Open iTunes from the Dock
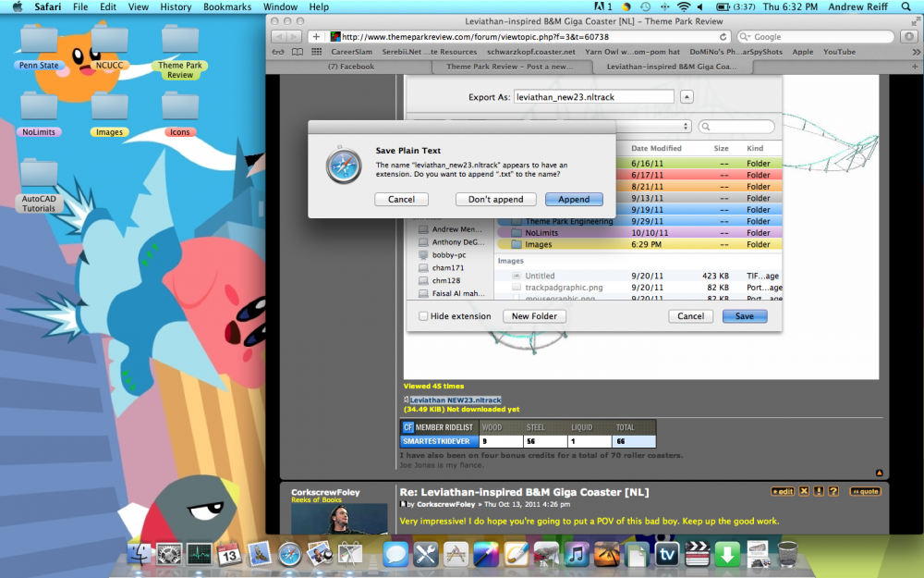Image resolution: width=924 pixels, height=578 pixels. pyautogui.click(x=575, y=555)
